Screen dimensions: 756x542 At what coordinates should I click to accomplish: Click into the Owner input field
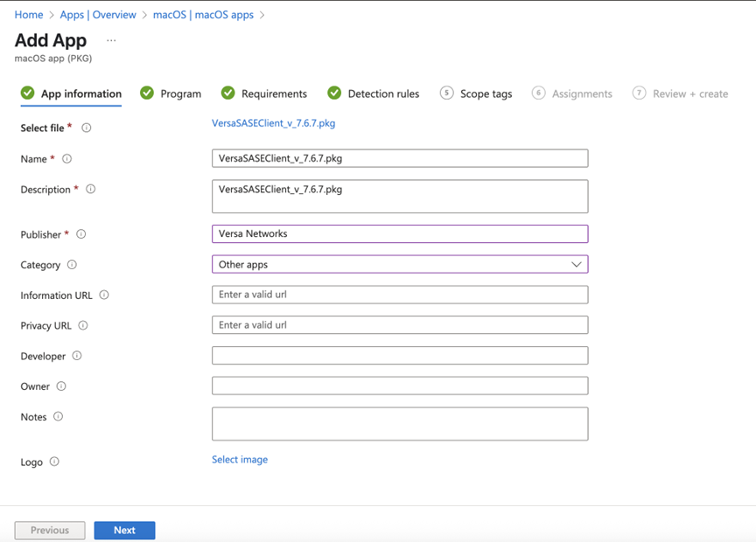pyautogui.click(x=400, y=386)
